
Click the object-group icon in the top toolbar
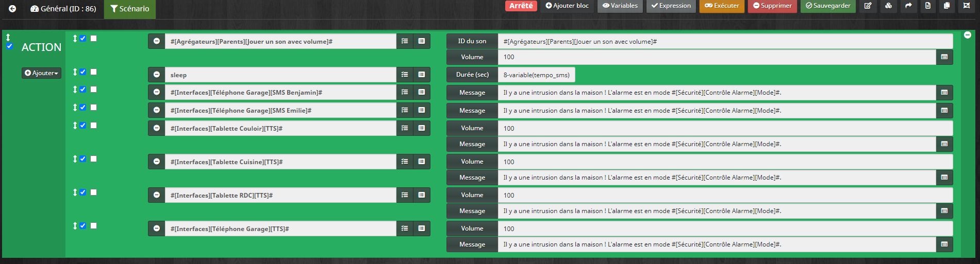[x=967, y=6]
